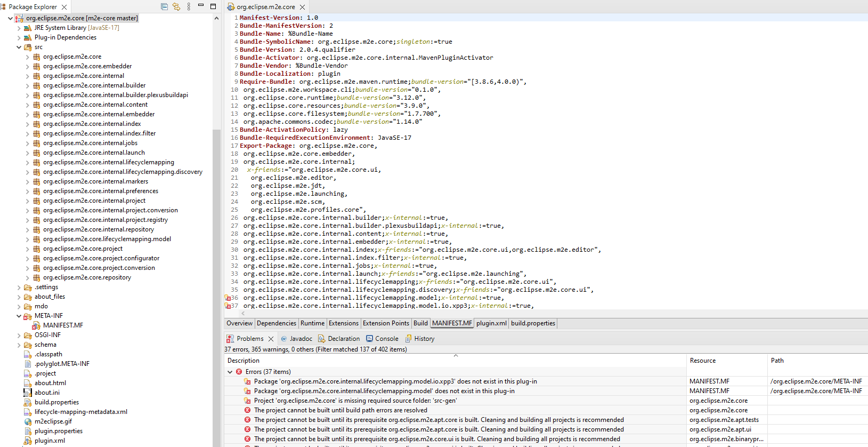The width and height of the screenshot is (868, 447).
Task: Select the org.eclipse.m2e.core editor tab
Action: [x=265, y=7]
